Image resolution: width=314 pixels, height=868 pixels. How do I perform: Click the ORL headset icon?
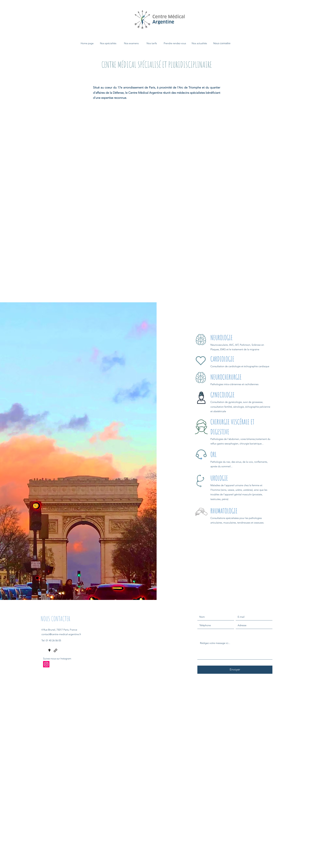(201, 454)
